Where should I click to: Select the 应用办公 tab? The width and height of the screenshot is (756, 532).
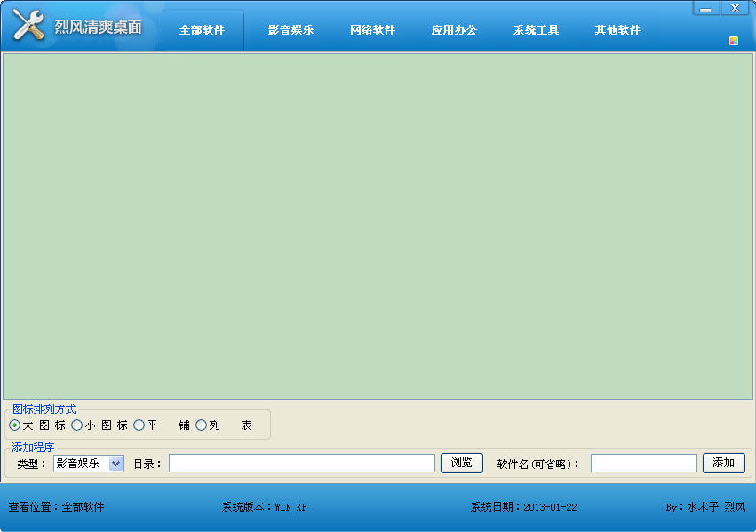454,30
